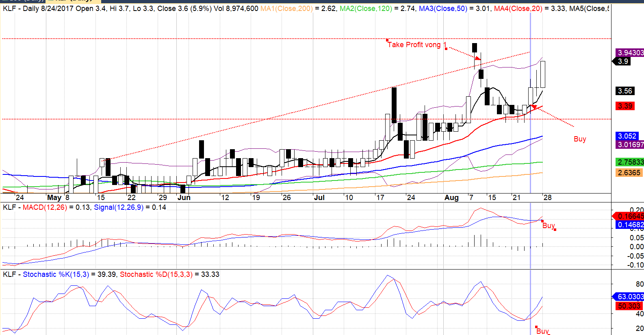644x335 pixels.
Task: Click the Aug marker on the date axis
Action: (x=451, y=198)
